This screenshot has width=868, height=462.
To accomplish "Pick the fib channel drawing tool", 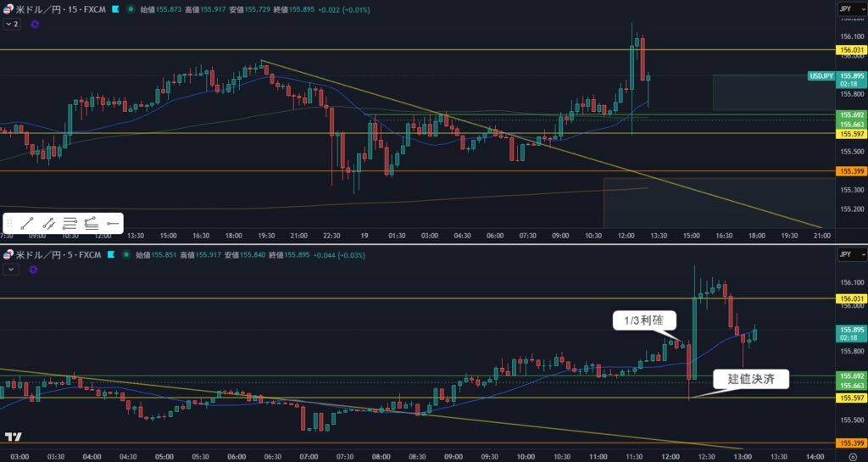I will [92, 223].
